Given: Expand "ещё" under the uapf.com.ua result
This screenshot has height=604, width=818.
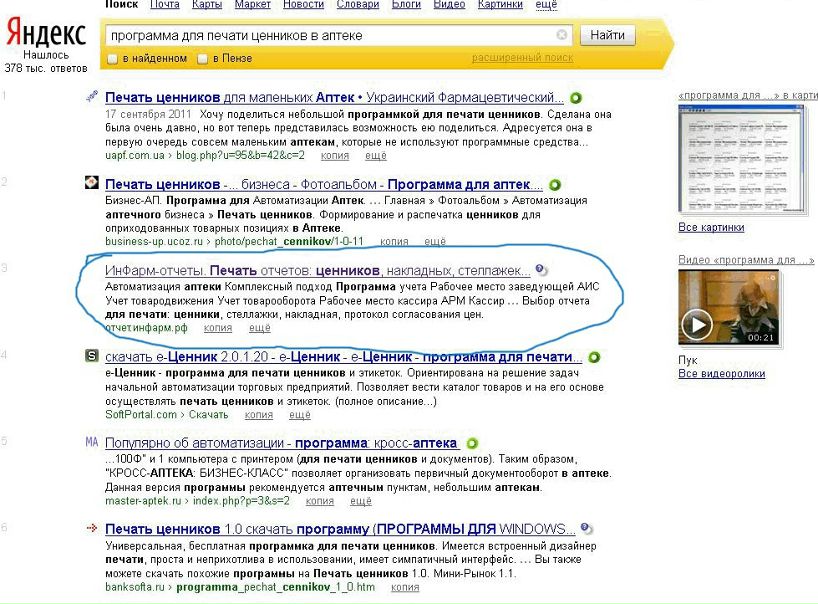Looking at the screenshot, I should pyautogui.click(x=376, y=156).
